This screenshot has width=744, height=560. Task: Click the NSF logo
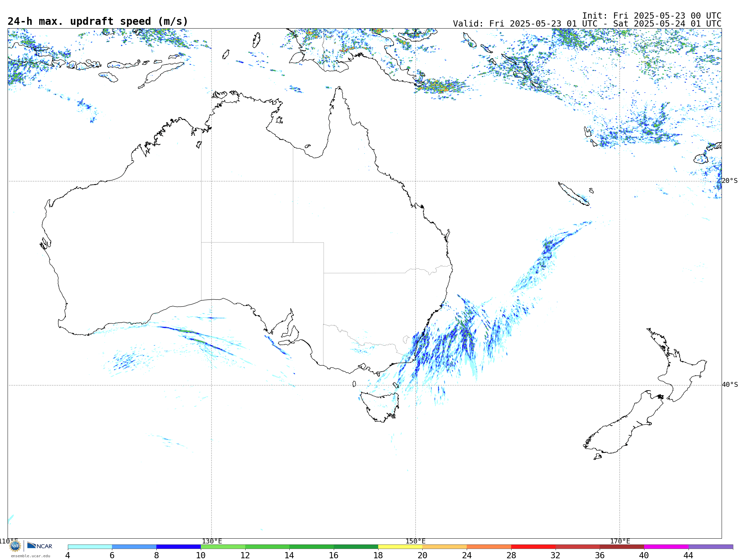click(x=15, y=546)
